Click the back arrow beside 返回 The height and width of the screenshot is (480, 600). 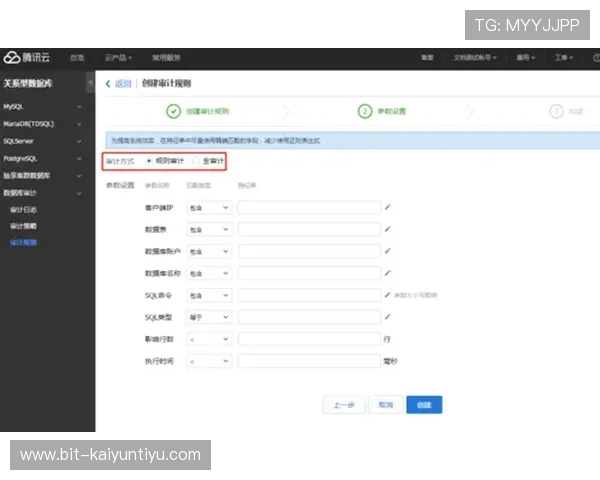point(108,84)
